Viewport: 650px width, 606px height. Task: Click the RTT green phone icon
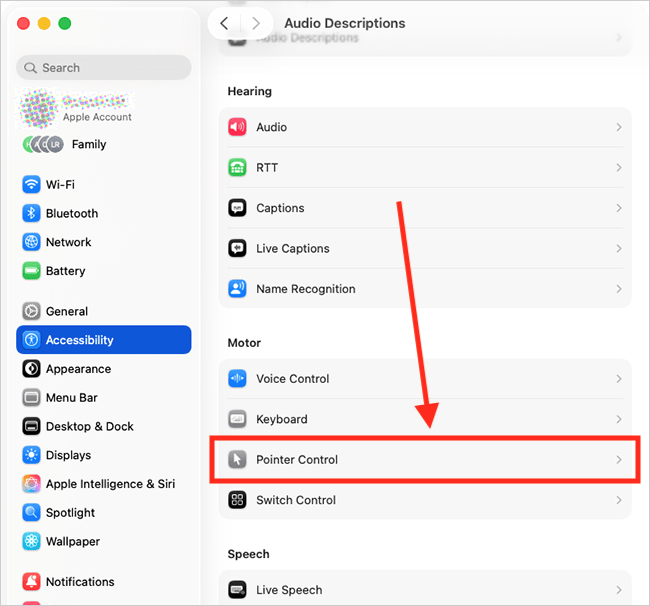[x=237, y=168]
